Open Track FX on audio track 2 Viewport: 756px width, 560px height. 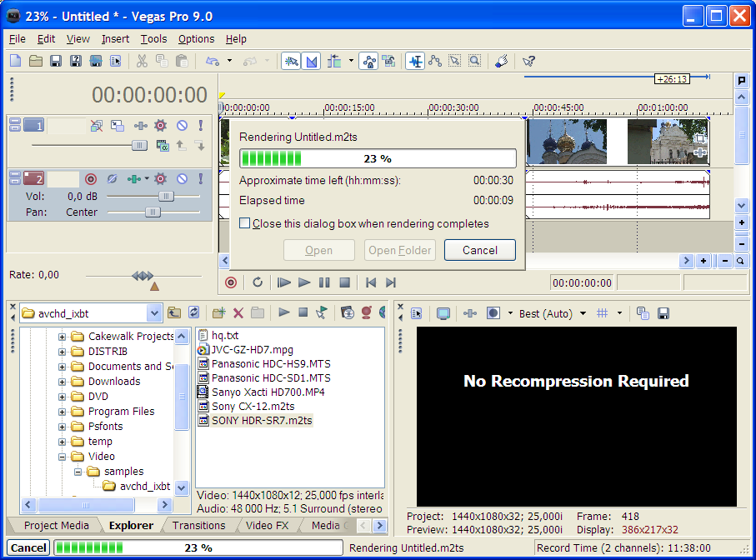(160, 178)
